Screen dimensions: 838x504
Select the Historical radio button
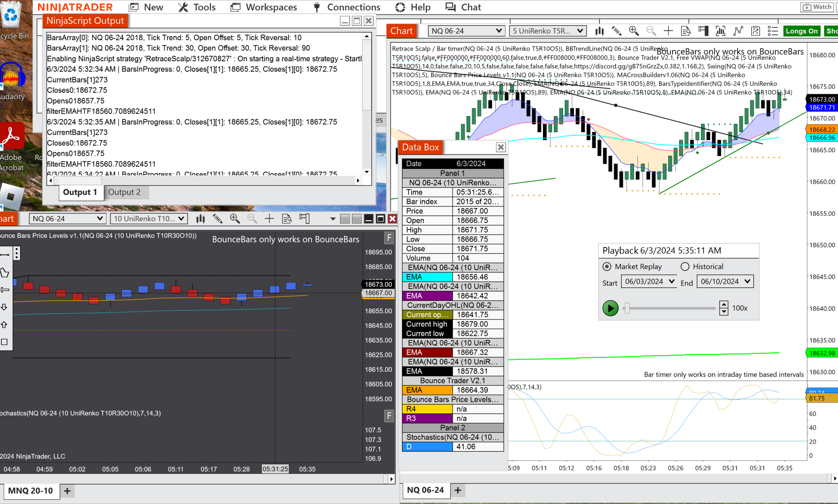(x=685, y=267)
